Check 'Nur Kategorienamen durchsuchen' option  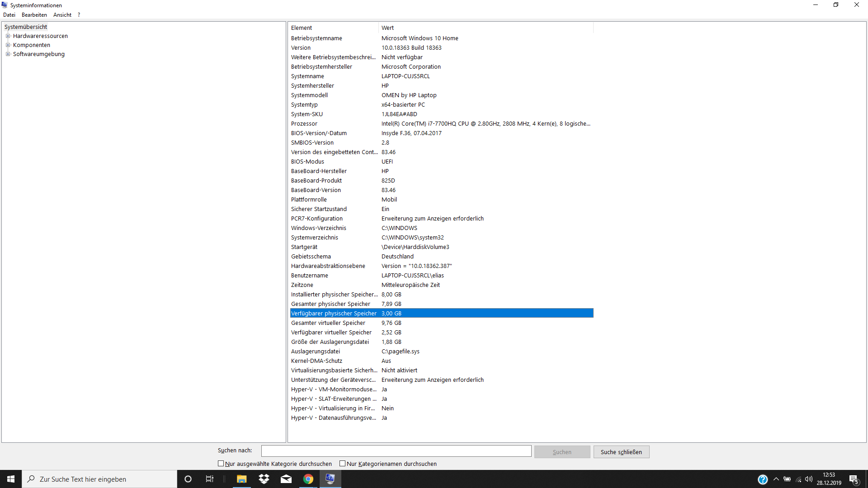(343, 464)
